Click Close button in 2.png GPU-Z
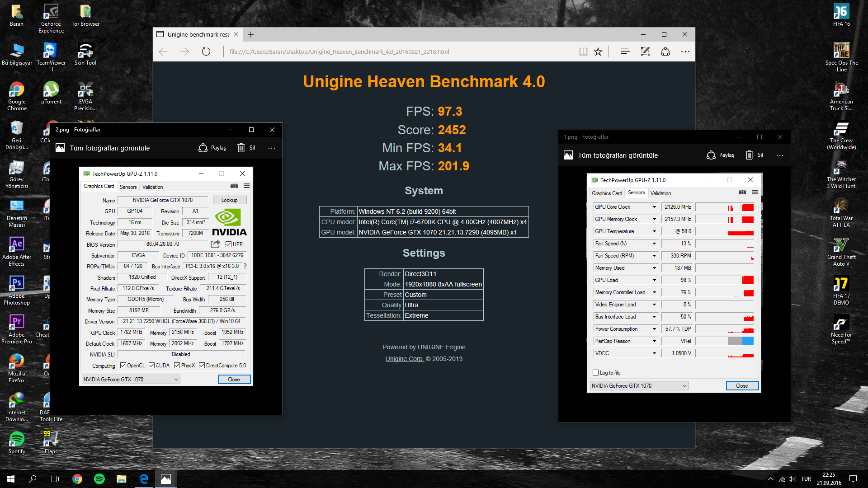Viewport: 868px width, 488px height. click(234, 380)
